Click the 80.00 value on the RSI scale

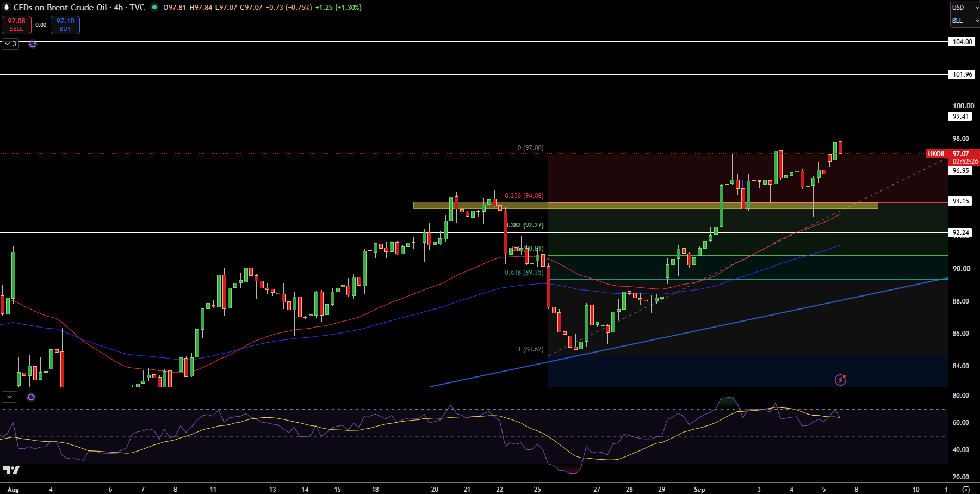pyautogui.click(x=961, y=396)
